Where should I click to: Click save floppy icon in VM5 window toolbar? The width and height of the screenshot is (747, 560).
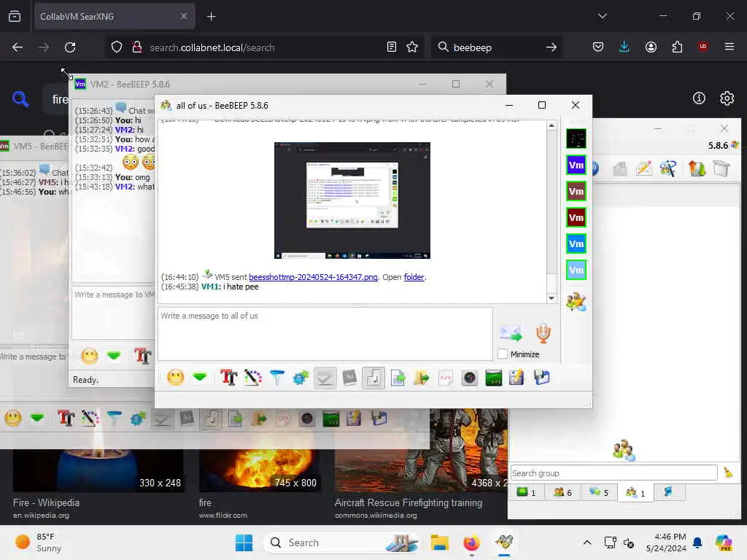pos(379,419)
